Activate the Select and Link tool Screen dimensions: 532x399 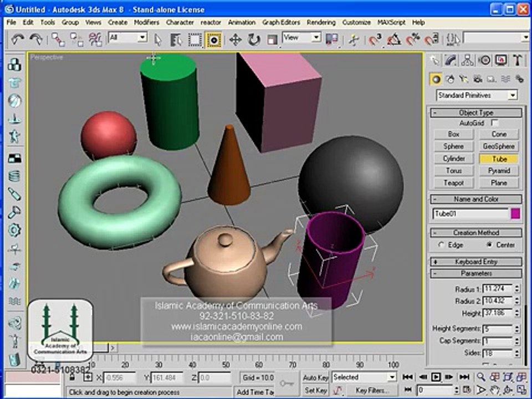tap(58, 40)
